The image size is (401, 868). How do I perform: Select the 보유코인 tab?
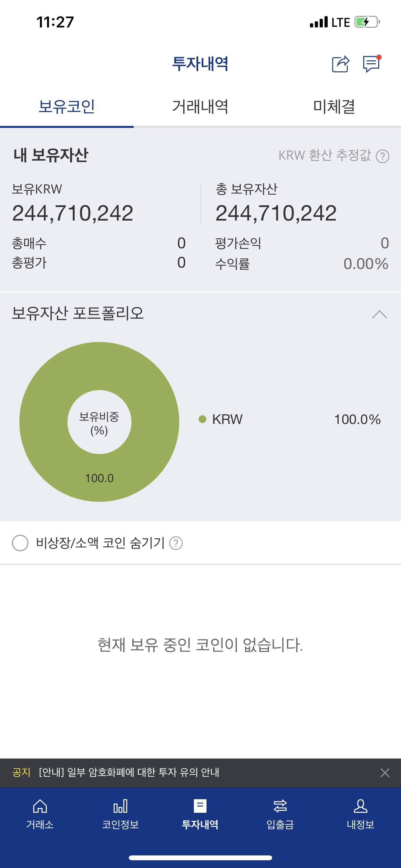coord(67,107)
